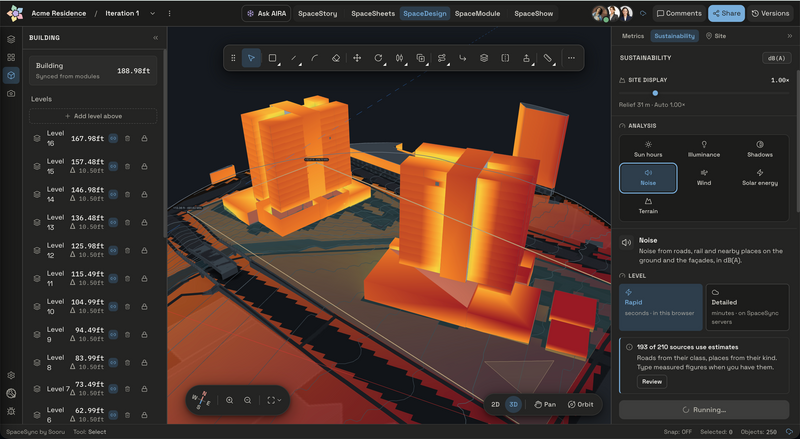Viewport: 800px width, 439px height.
Task: Open the camera sidebar icon
Action: (11, 93)
